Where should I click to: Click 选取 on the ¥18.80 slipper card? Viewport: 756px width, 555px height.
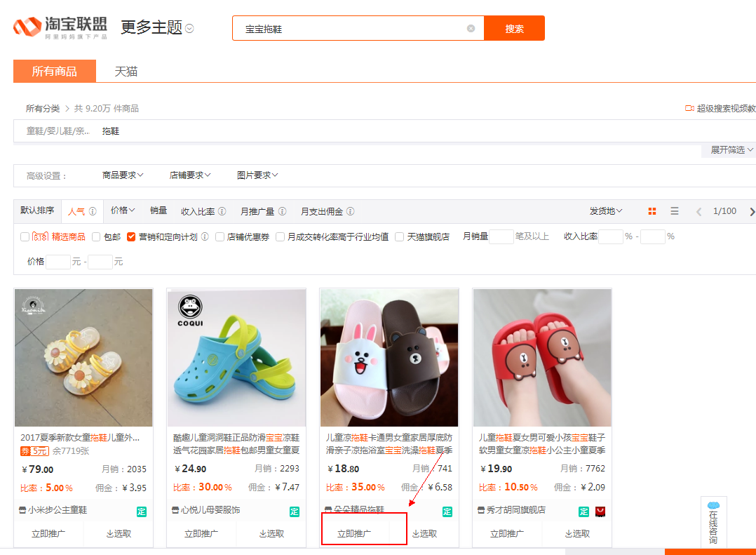click(x=424, y=534)
